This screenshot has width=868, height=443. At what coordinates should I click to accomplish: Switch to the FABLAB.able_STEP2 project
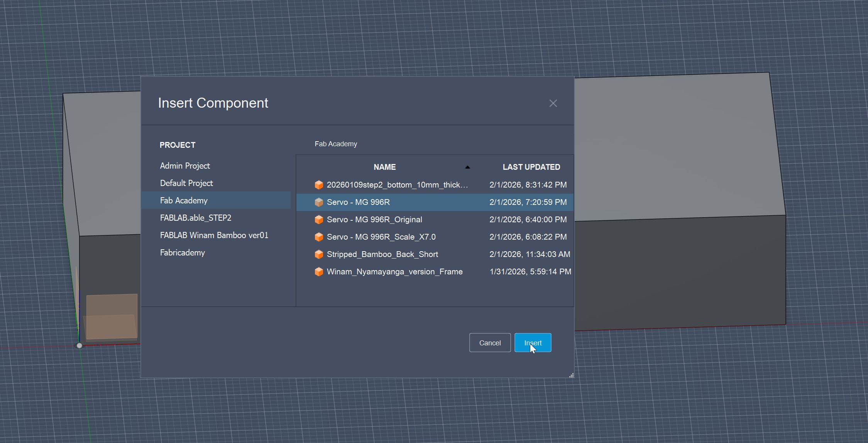196,218
